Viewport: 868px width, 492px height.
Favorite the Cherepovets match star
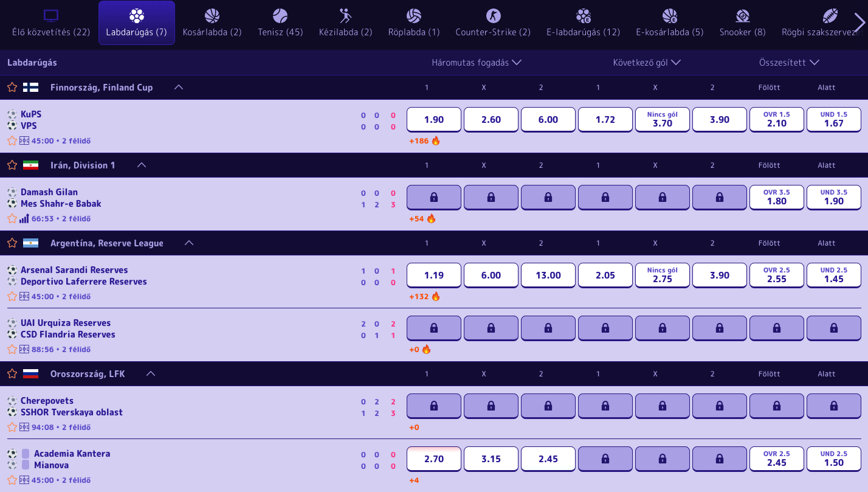click(12, 428)
